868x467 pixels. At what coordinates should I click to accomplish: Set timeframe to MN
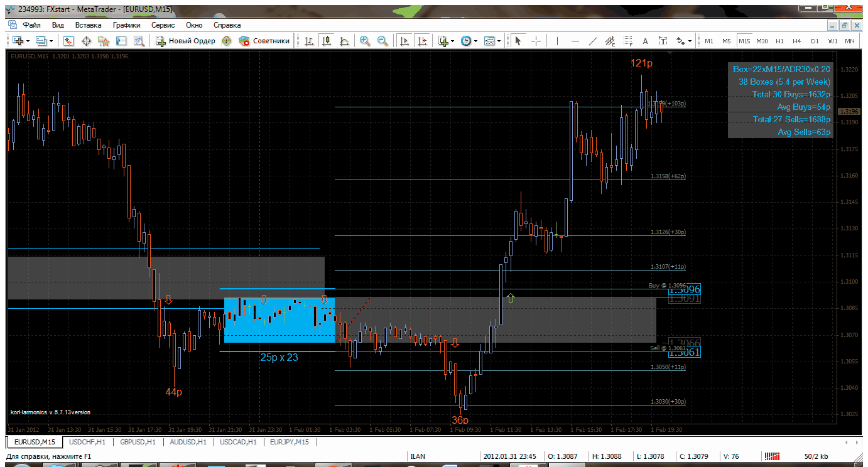pos(850,41)
